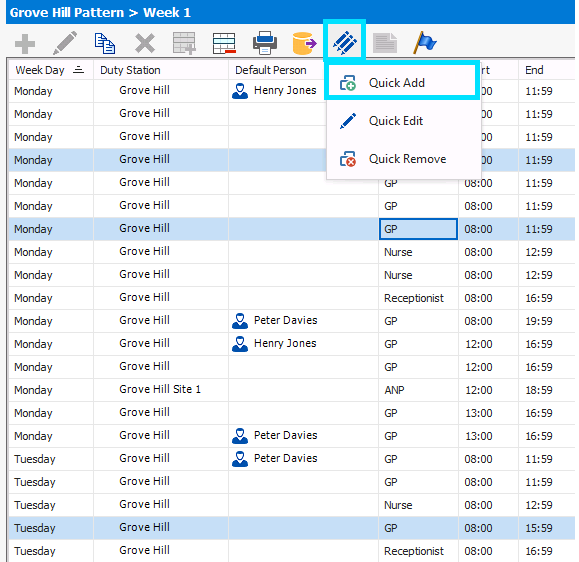Click the grid remove-row icon
This screenshot has width=579, height=562.
[x=224, y=43]
